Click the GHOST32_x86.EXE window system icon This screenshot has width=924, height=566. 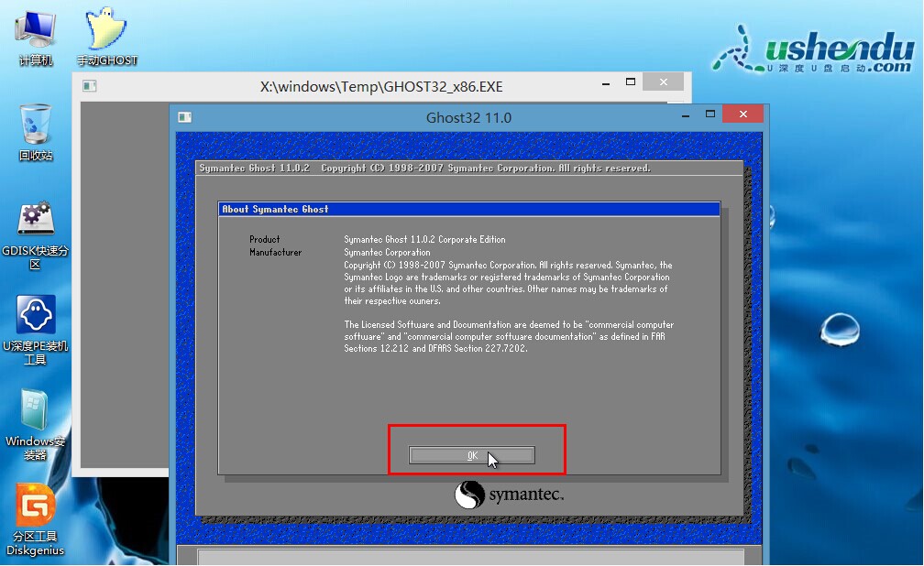click(x=90, y=86)
